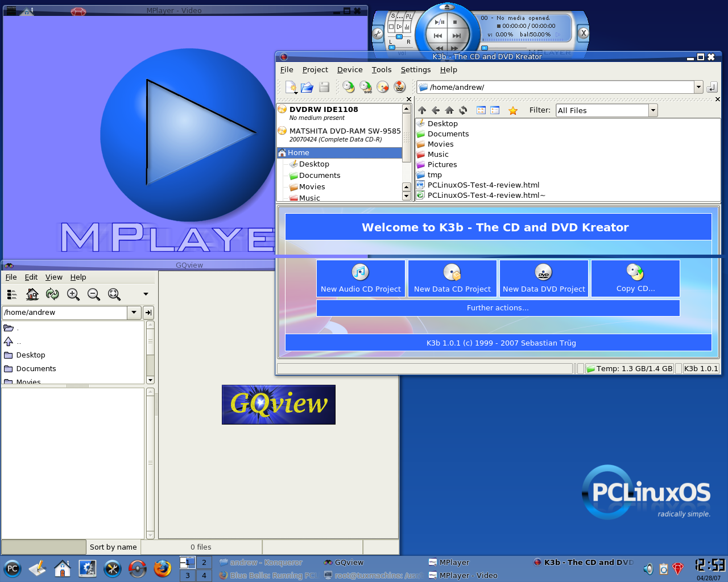This screenshot has height=582, width=728.
Task: Open the View menu in GQview
Action: (x=54, y=277)
